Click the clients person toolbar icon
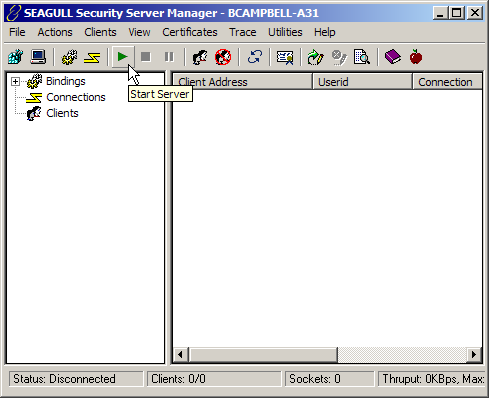Screen dimensions: 489x398 pos(200,57)
